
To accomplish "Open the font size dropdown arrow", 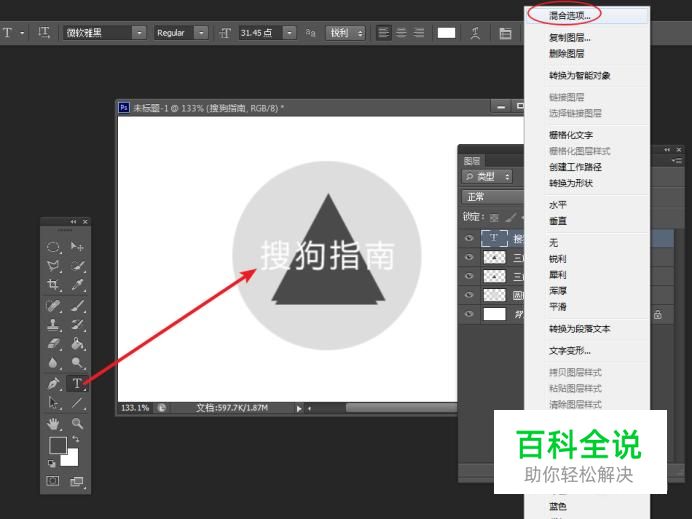I will (290, 33).
